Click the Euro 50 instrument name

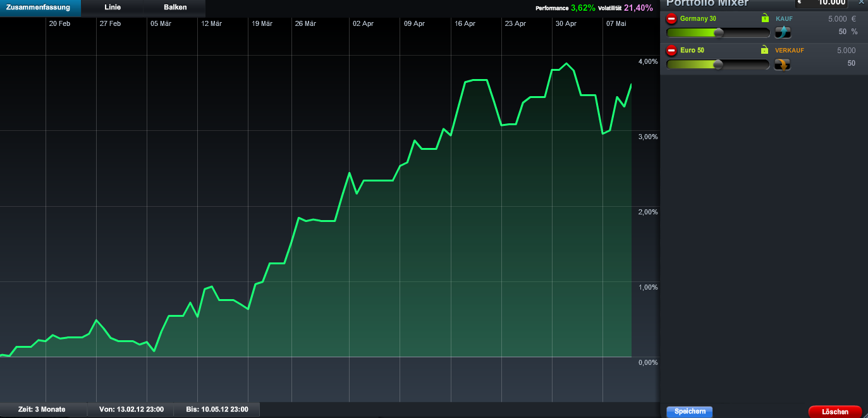(692, 50)
